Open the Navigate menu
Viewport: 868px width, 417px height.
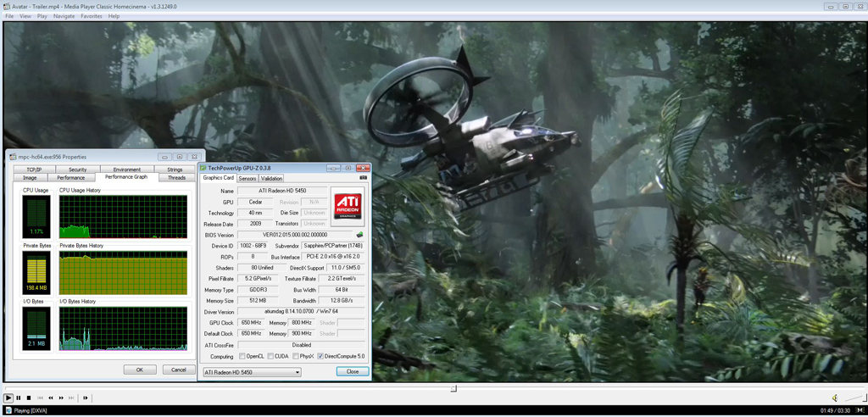point(64,16)
